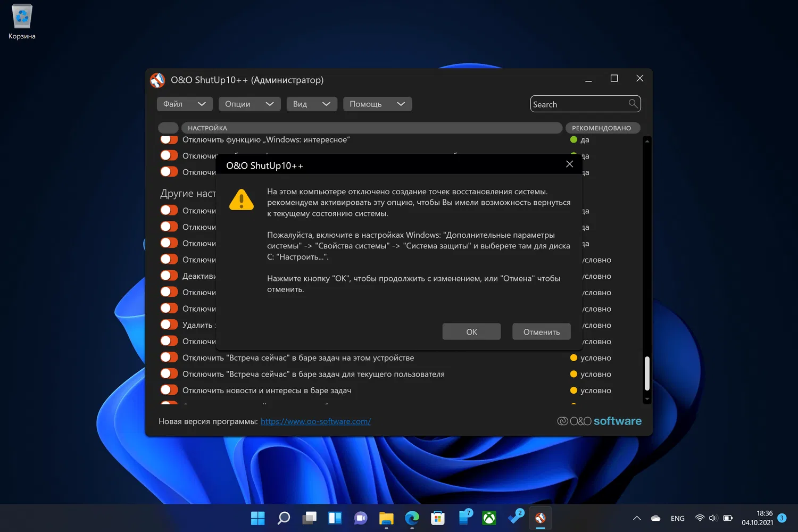The width and height of the screenshot is (798, 532).
Task: Open the Вид menu
Action: click(x=312, y=104)
